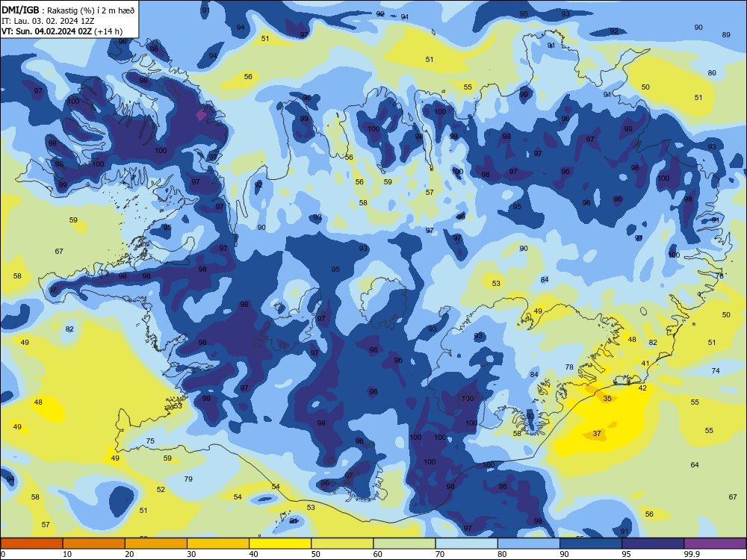Click the pale yellow 50–60 legend swatch
Screen dimensions: 747x560
pyautogui.click(x=342, y=544)
